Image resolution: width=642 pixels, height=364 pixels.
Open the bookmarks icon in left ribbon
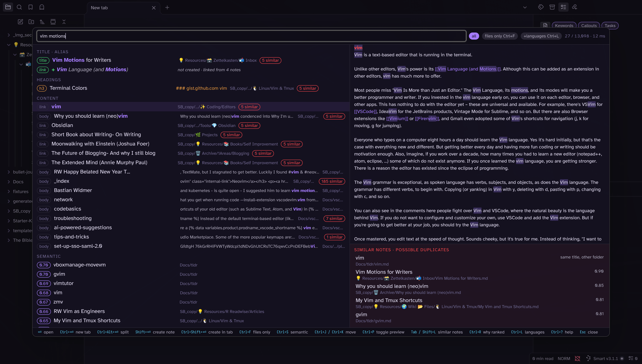(31, 7)
